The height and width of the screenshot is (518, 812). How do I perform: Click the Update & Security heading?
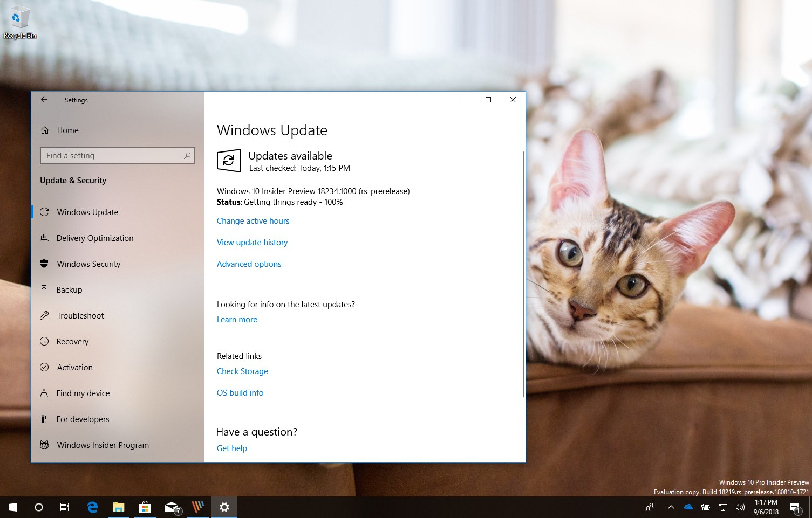coord(73,181)
